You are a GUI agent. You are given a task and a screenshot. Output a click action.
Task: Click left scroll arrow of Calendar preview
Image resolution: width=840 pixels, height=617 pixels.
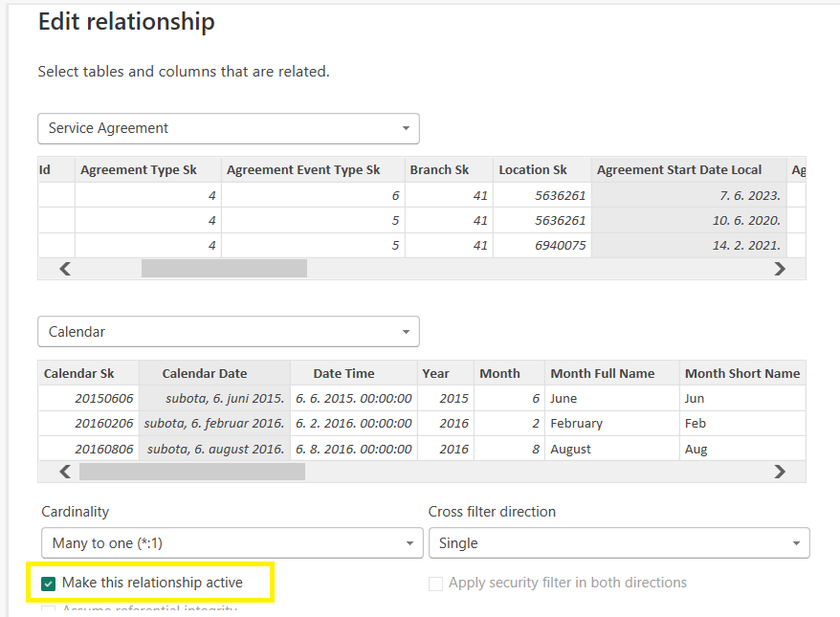pyautogui.click(x=65, y=472)
